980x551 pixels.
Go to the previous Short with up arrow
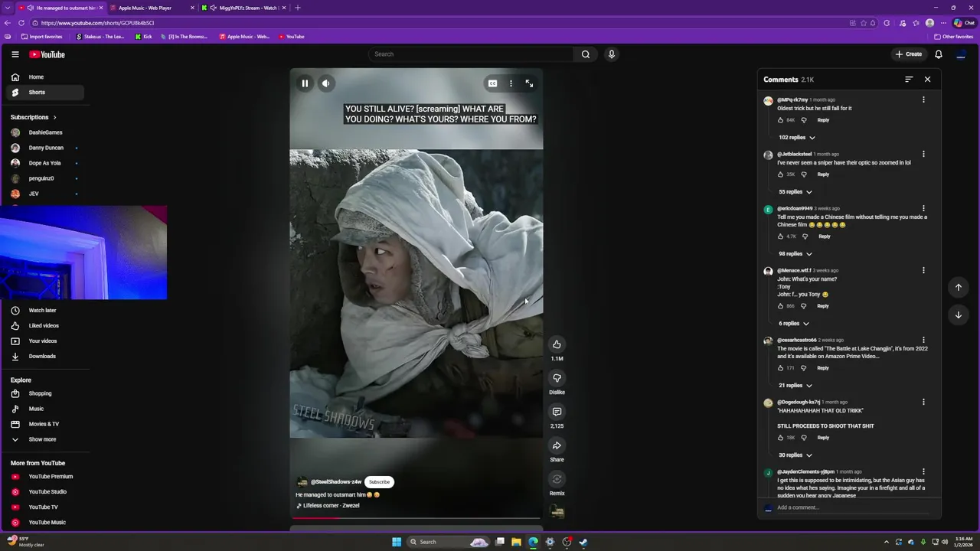[958, 287]
